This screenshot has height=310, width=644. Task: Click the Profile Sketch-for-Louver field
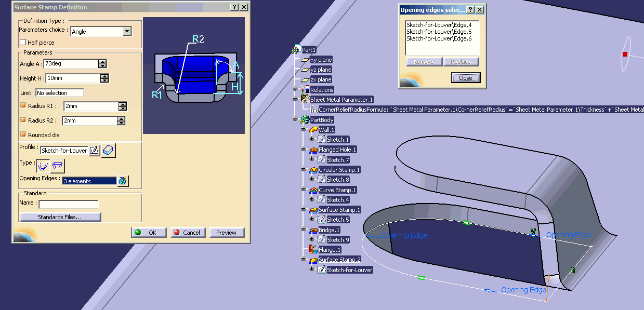64,151
